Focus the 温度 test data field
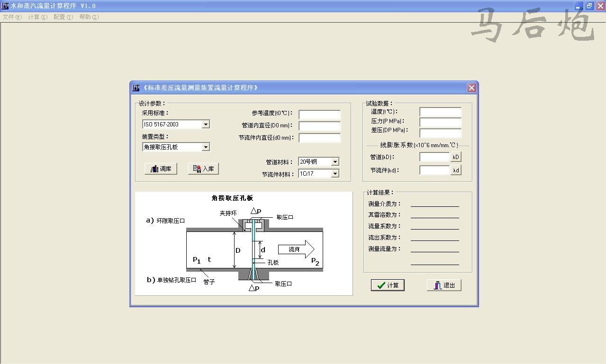Viewport: 606px width, 364px height. [441, 112]
